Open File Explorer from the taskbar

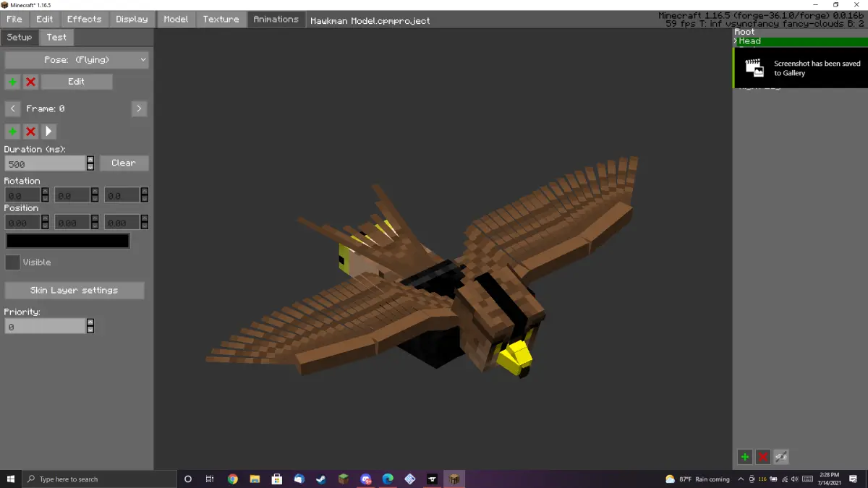click(x=255, y=479)
